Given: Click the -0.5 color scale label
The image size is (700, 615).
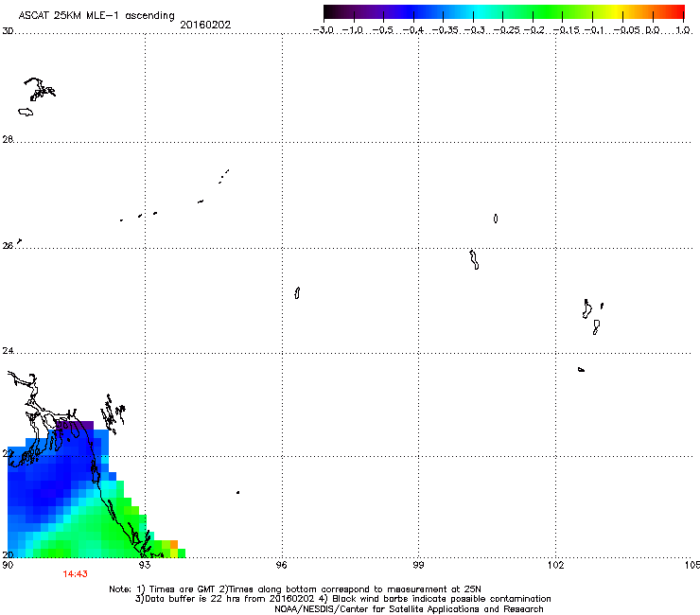Looking at the screenshot, I should (x=383, y=30).
